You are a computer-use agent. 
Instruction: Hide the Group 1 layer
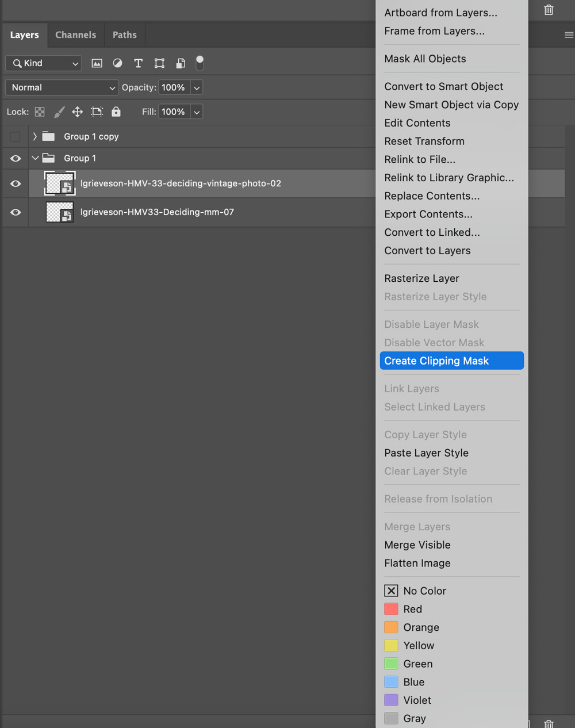pos(16,158)
